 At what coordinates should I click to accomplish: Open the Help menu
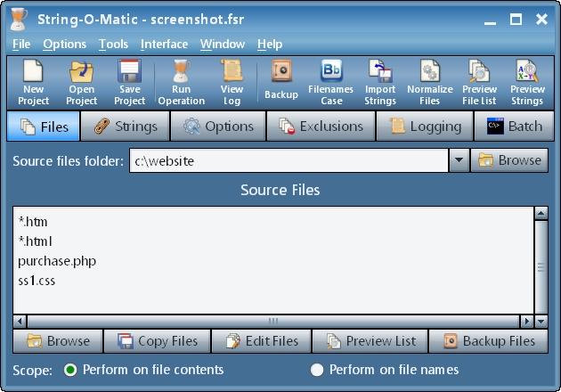click(270, 44)
